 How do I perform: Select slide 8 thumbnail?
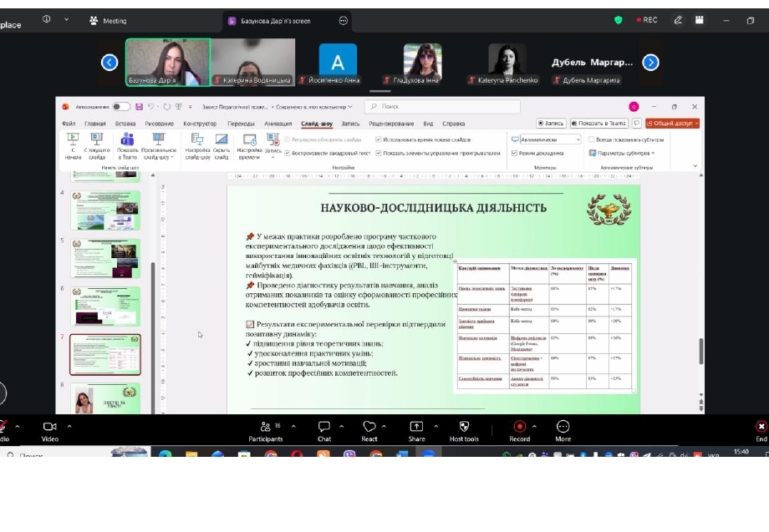pos(105,398)
